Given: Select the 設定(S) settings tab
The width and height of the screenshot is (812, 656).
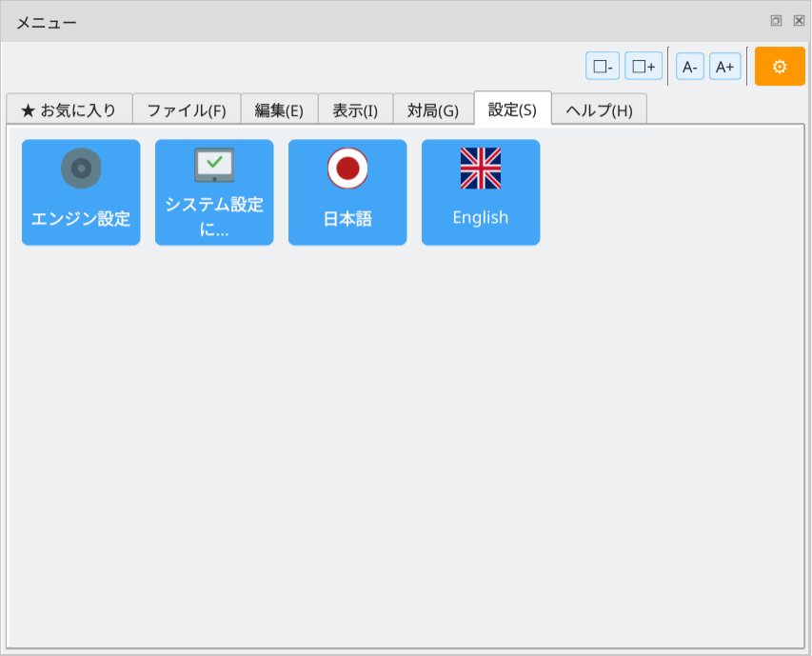Looking at the screenshot, I should [x=512, y=109].
